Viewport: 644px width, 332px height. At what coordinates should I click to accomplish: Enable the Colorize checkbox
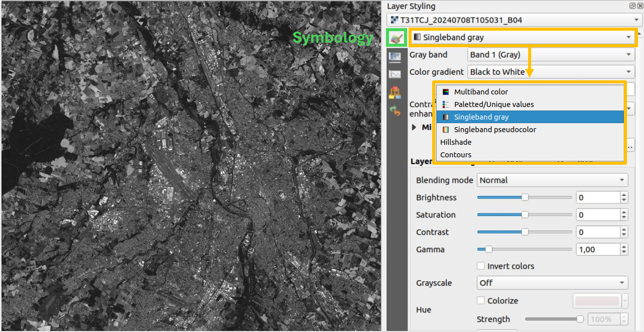pyautogui.click(x=481, y=301)
